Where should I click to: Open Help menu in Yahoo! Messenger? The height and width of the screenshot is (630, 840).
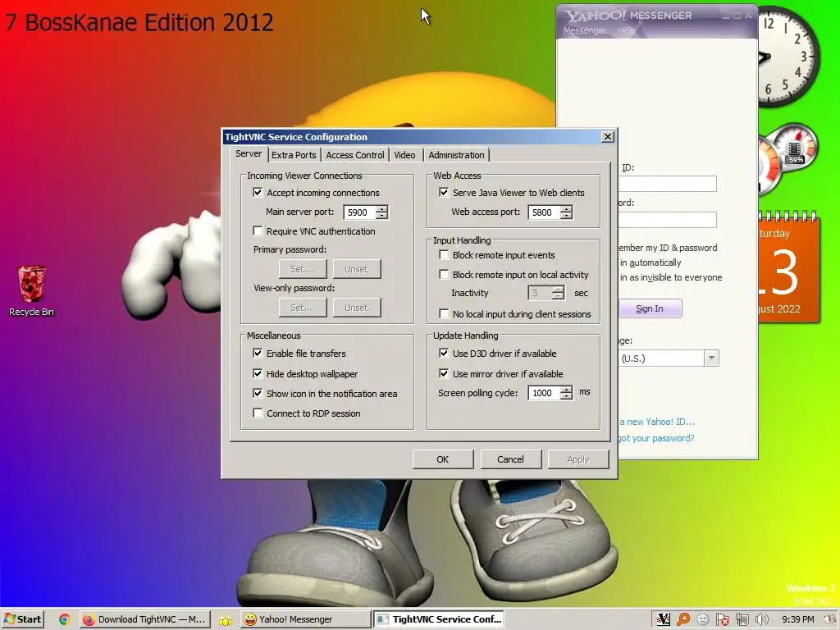(626, 30)
